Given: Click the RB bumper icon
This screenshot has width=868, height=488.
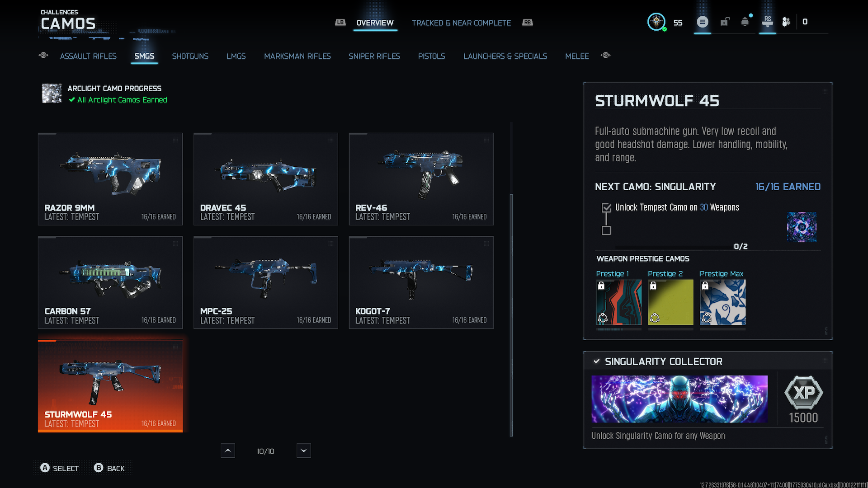Looking at the screenshot, I should 528,22.
